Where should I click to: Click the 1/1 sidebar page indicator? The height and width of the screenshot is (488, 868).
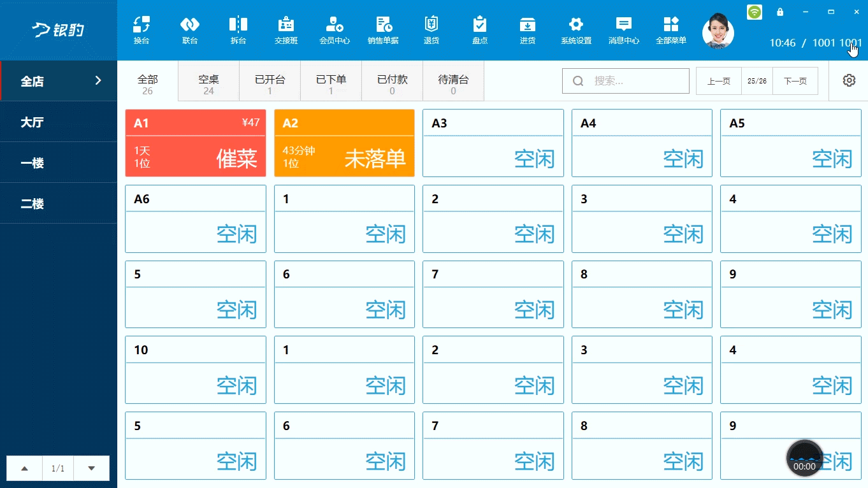click(x=58, y=468)
